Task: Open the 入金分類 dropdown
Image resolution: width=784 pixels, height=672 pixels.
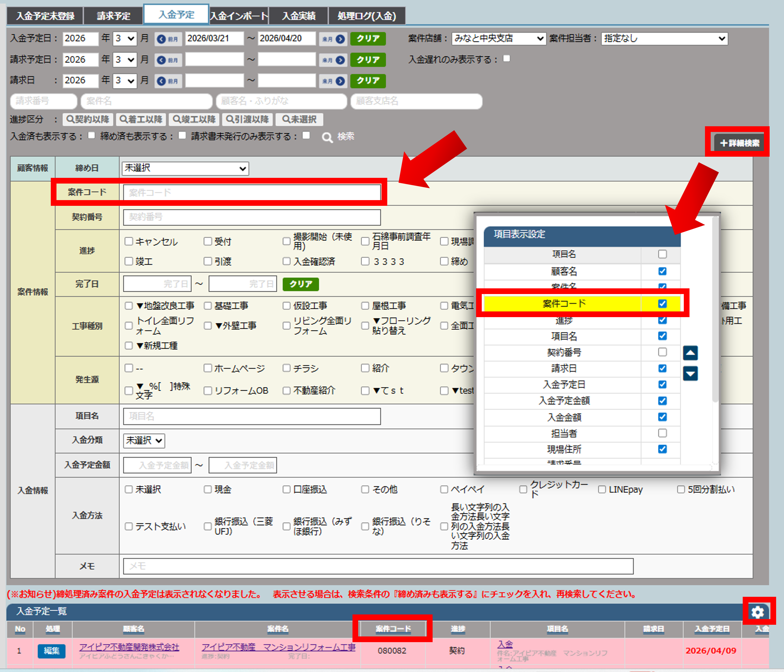Action: pyautogui.click(x=144, y=440)
